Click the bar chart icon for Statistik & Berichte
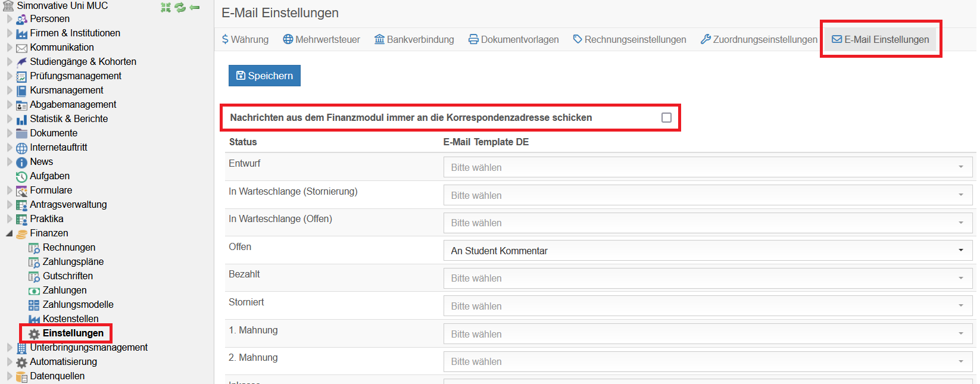The width and height of the screenshot is (980, 384). point(22,119)
